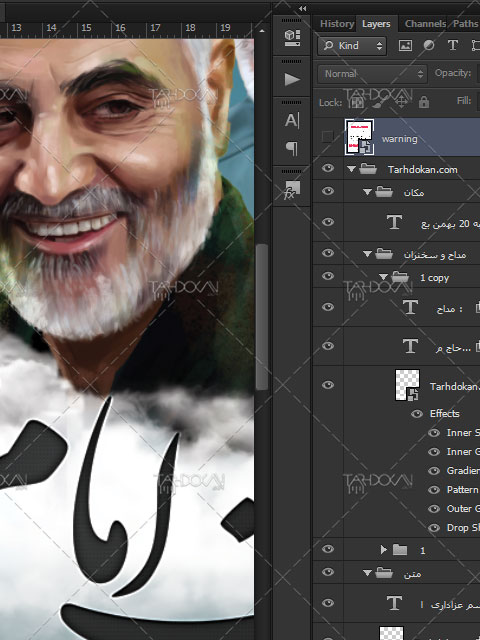Open the Normal blend mode dropdown
The height and width of the screenshot is (640, 480).
pos(372,74)
